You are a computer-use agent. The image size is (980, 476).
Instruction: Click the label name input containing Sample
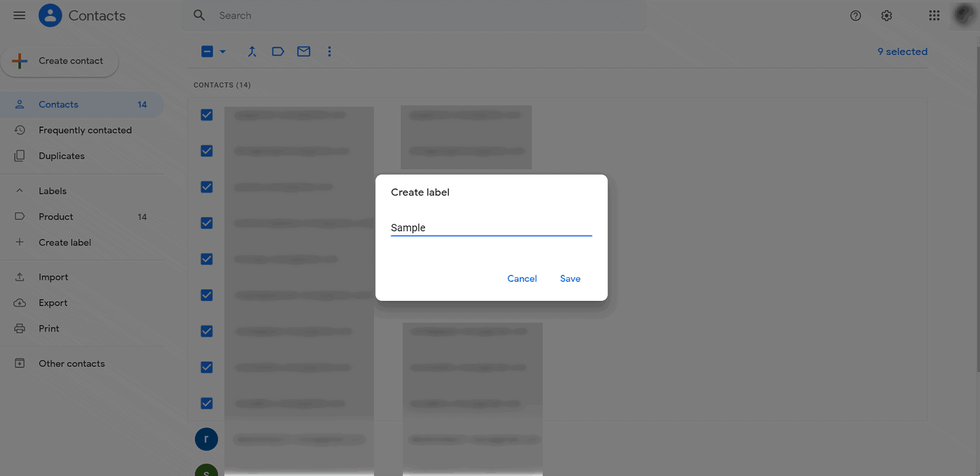491,227
